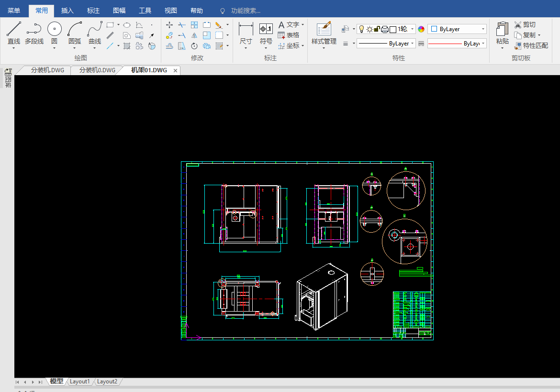
Task: Toggle layer print icon
Action: tap(385, 29)
